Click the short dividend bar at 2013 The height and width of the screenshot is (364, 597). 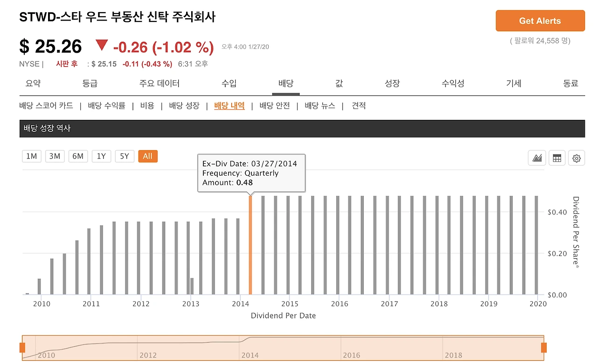(192, 287)
